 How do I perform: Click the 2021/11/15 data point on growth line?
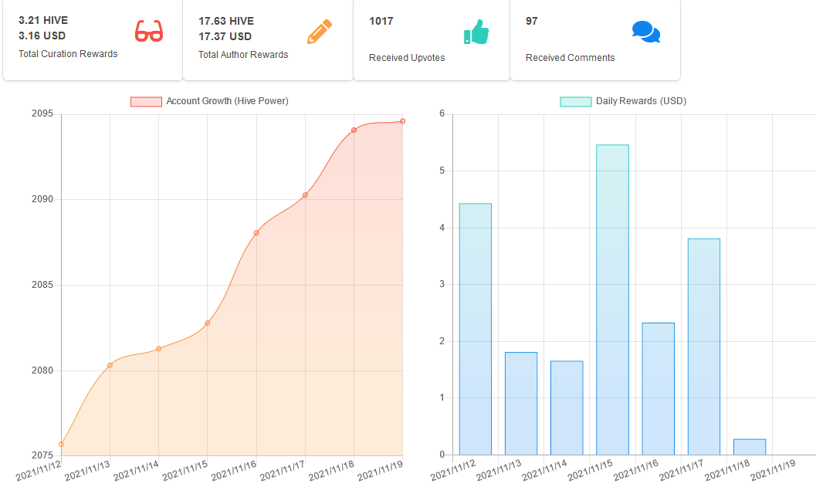pos(208,323)
